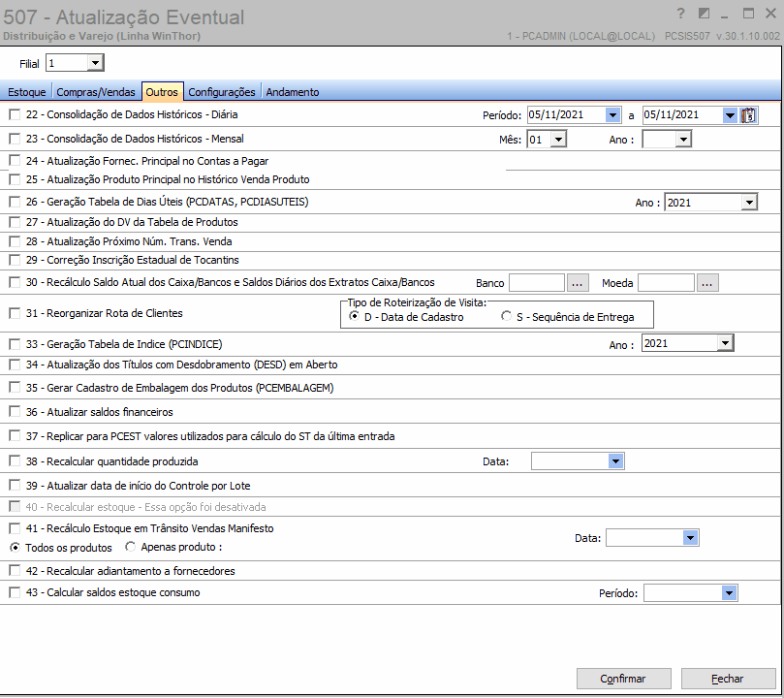Expand Data dropdown for option 38
This screenshot has height=698, width=784.
click(x=616, y=461)
